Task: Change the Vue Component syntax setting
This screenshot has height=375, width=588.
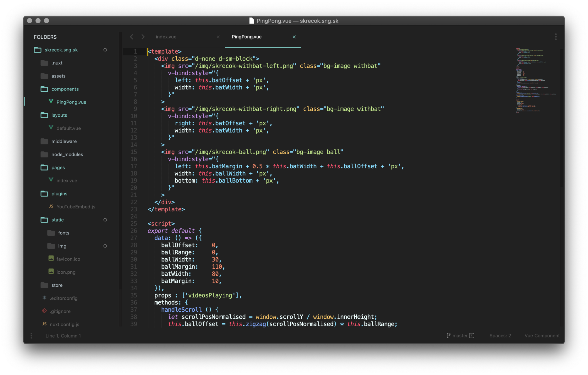Action: (542, 336)
